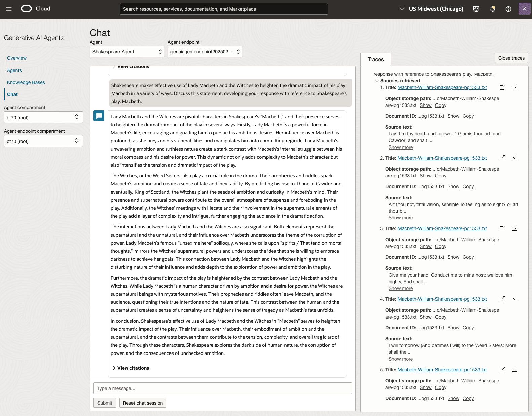This screenshot has height=416, width=532.
Task: Select the Traces tab
Action: [375, 59]
